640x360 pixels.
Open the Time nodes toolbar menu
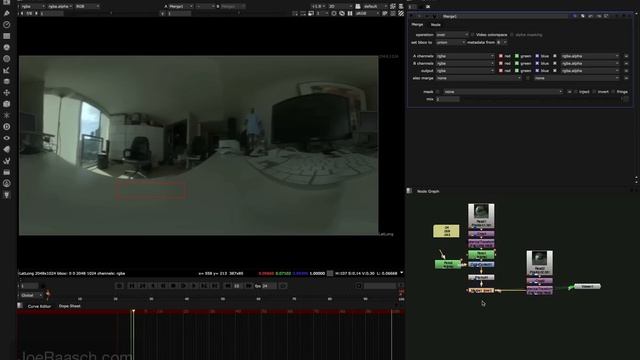pyautogui.click(x=7, y=25)
